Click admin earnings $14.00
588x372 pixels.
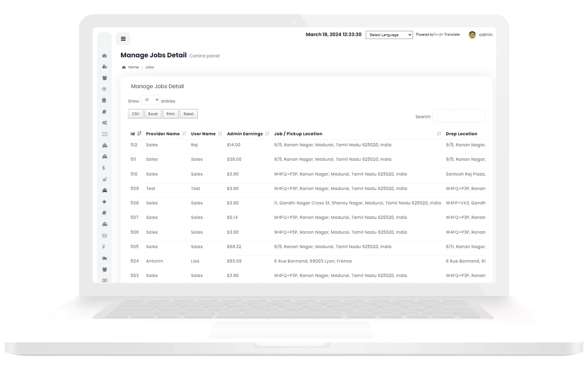(x=234, y=145)
